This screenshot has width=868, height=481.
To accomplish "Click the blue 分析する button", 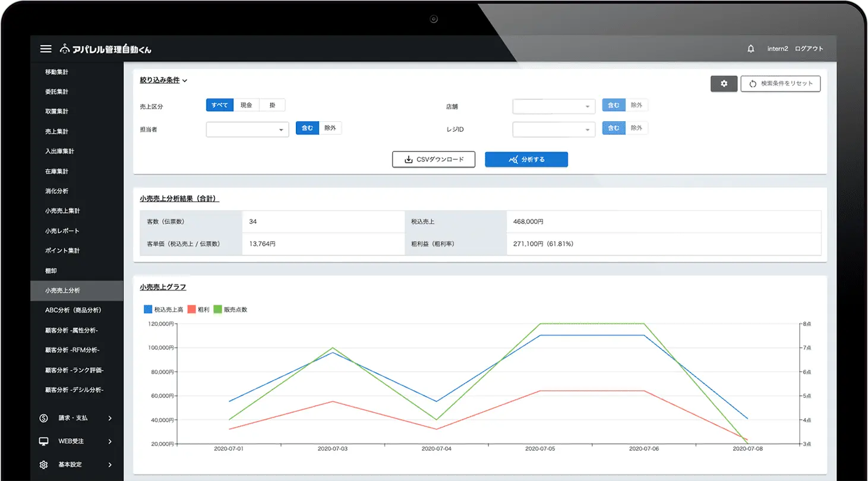I will point(526,159).
